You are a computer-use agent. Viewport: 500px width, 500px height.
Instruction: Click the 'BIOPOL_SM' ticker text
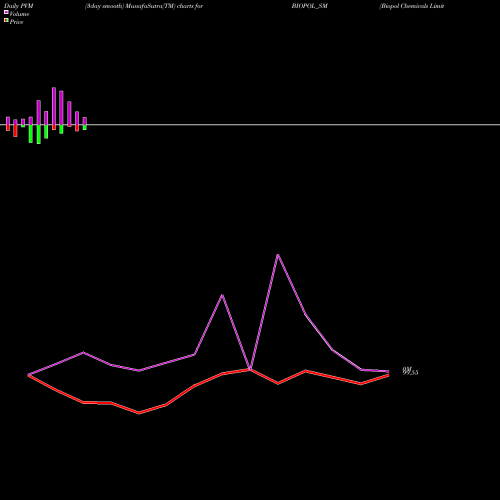310,6
